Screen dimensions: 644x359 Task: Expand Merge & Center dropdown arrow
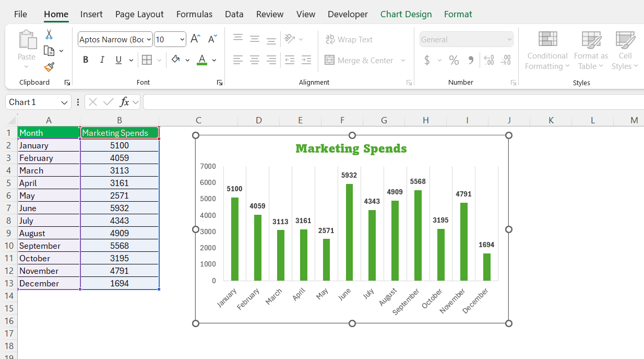(403, 61)
